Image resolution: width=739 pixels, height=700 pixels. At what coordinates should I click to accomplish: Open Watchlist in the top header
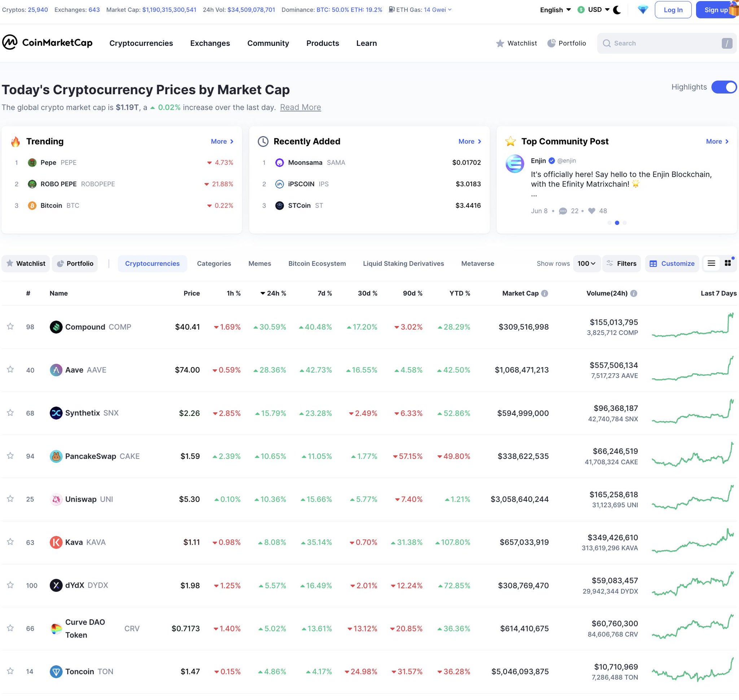point(516,43)
